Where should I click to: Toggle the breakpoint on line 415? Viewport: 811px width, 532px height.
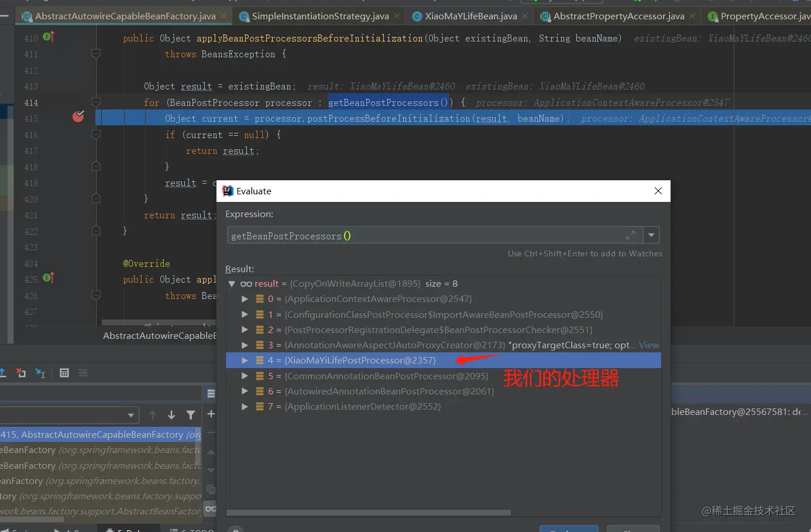78,116
